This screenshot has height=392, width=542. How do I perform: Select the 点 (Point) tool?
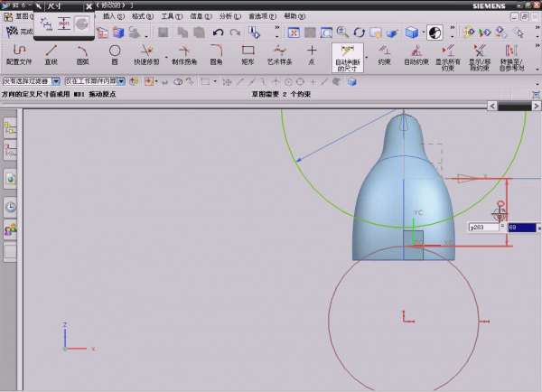coord(313,53)
